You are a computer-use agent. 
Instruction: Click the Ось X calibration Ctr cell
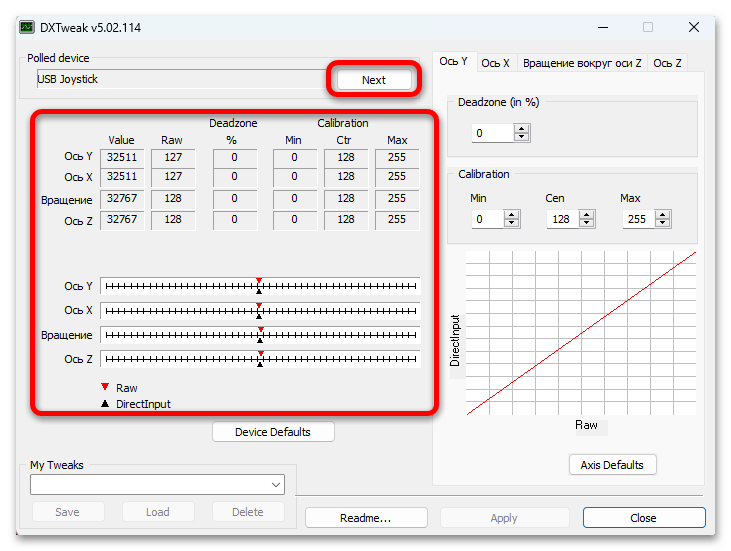tap(346, 177)
